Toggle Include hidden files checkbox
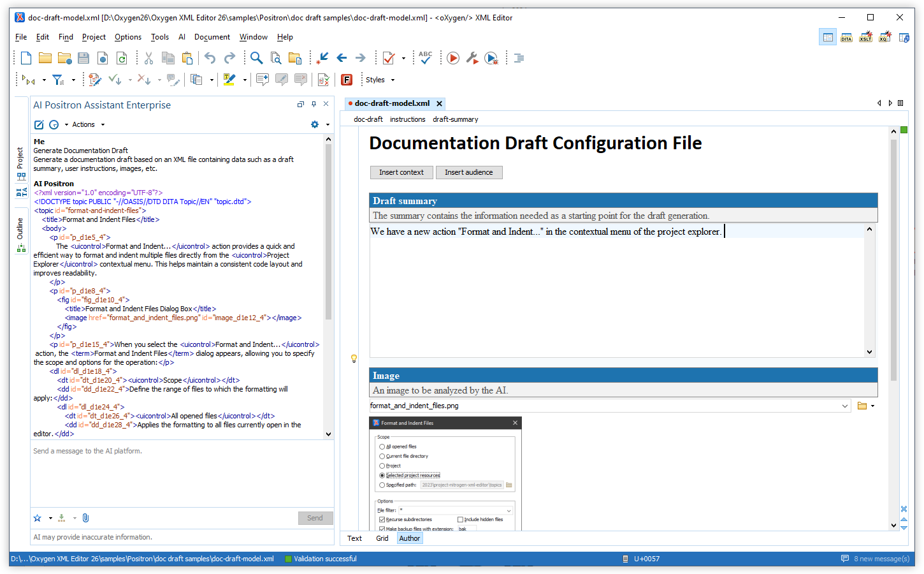924x574 pixels. coord(460,519)
